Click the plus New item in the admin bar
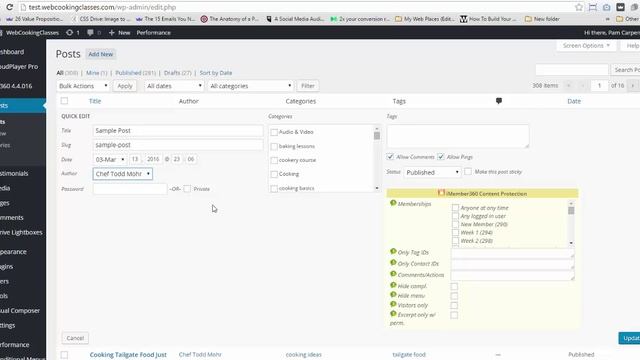The height and width of the screenshot is (360, 640). (120, 32)
